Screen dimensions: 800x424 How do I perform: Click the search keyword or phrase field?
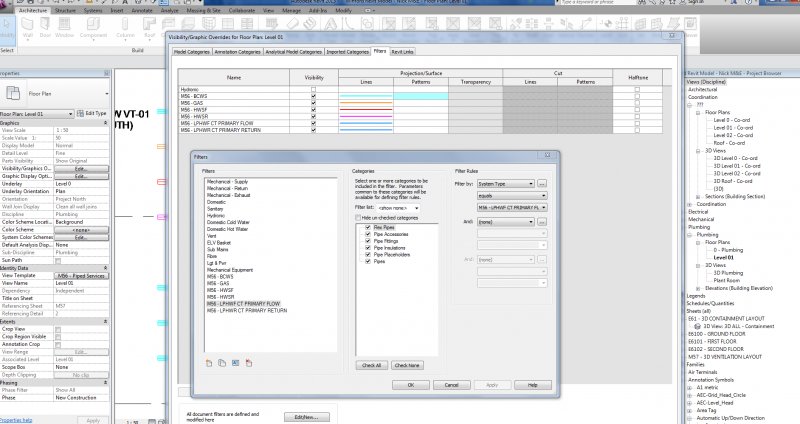(597, 3)
